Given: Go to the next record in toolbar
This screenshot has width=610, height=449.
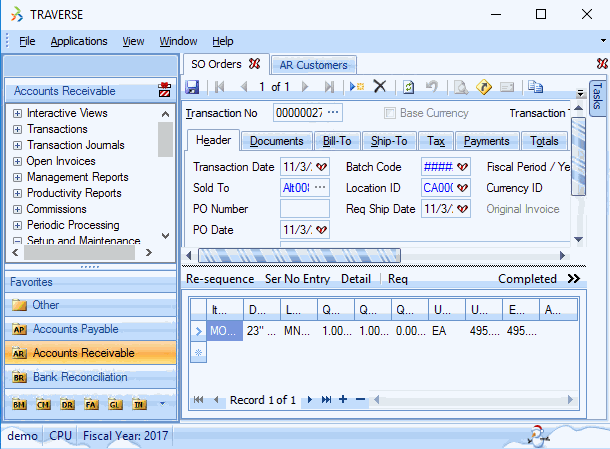Looking at the screenshot, I should [305, 87].
